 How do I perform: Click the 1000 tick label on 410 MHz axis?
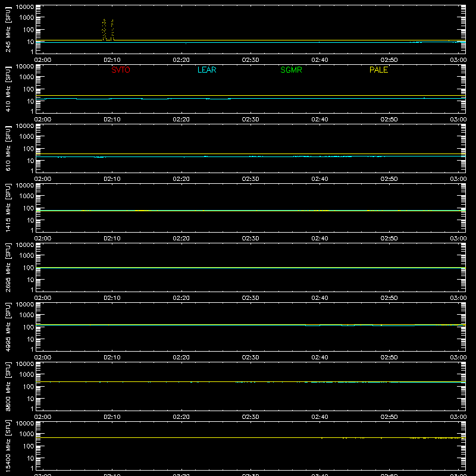pos(27,77)
